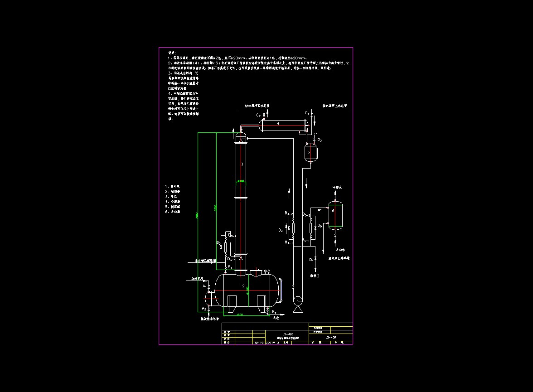The height and width of the screenshot is (392, 533).
Task: Click the green ø400 column dimension
Action: 241,181
